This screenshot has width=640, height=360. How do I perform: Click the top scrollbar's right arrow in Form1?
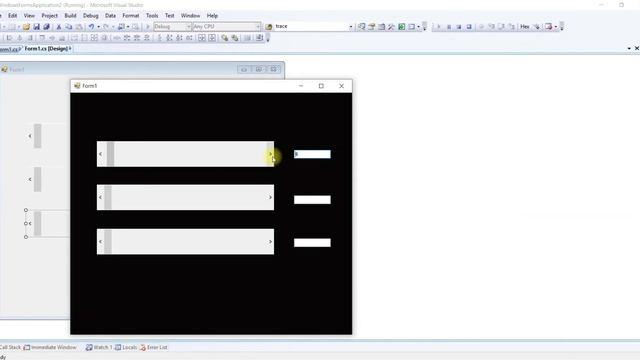click(270, 154)
